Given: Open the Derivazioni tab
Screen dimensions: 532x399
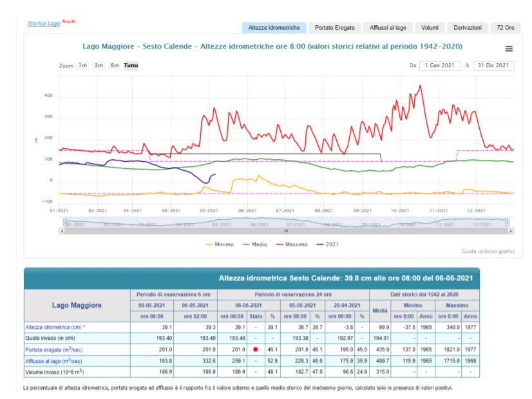Looking at the screenshot, I should point(468,28).
